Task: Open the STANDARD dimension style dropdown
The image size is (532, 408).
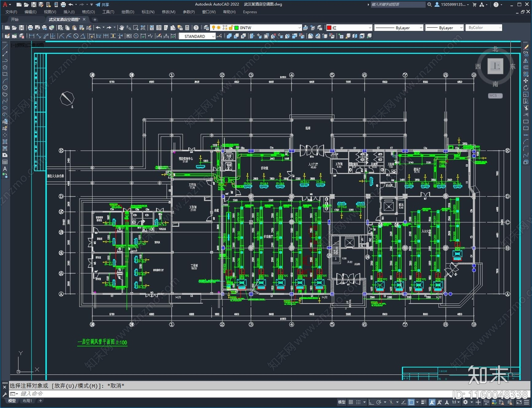Action: [197, 36]
